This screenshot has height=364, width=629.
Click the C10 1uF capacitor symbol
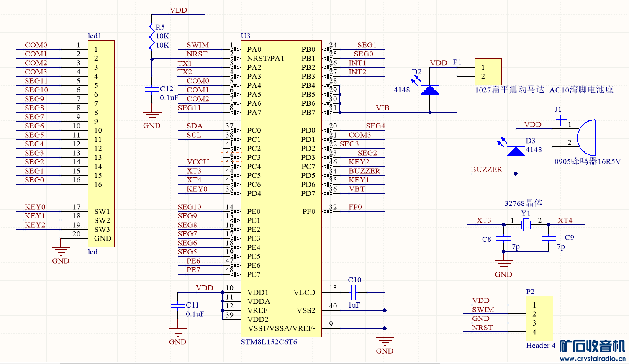click(x=353, y=292)
